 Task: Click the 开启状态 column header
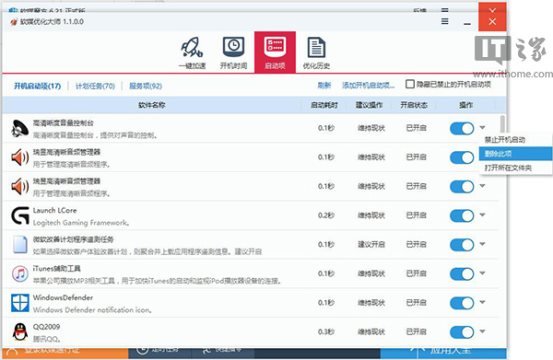pos(414,105)
